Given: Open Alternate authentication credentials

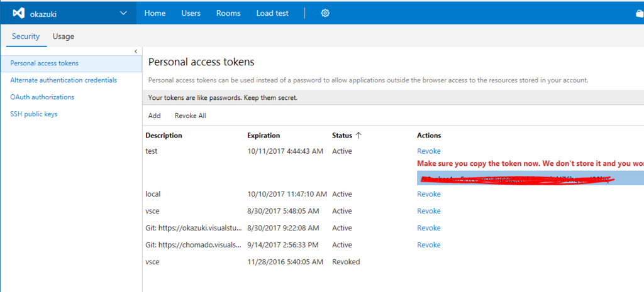Looking at the screenshot, I should click(x=64, y=80).
